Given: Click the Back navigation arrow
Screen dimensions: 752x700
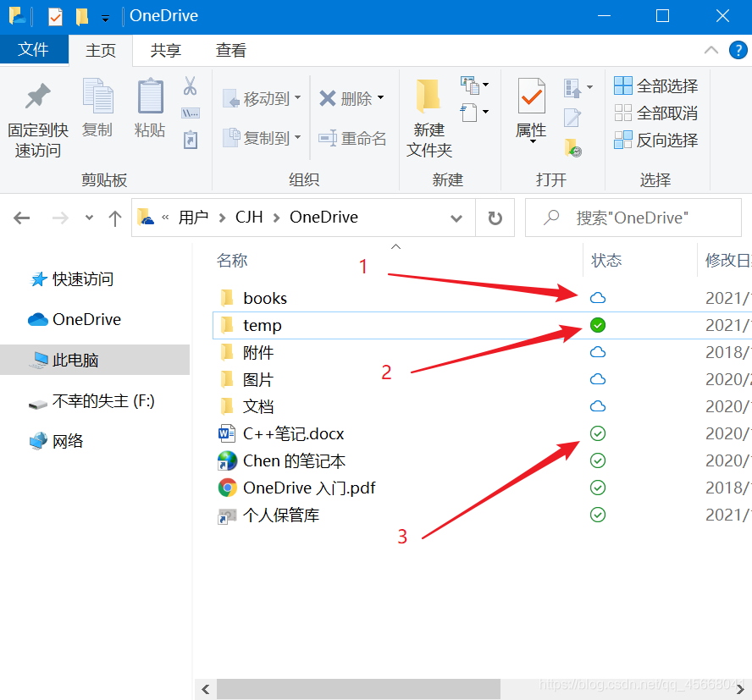Looking at the screenshot, I should pos(21,218).
